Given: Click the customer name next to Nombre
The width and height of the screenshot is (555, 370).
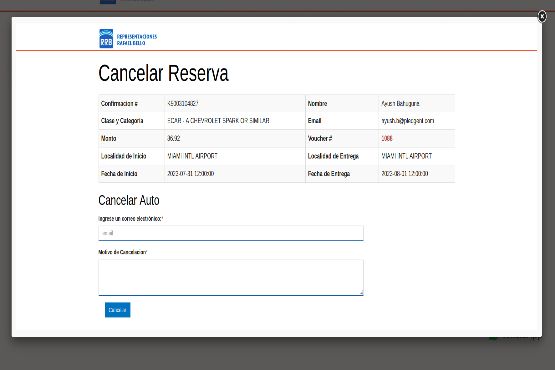Looking at the screenshot, I should [x=400, y=103].
